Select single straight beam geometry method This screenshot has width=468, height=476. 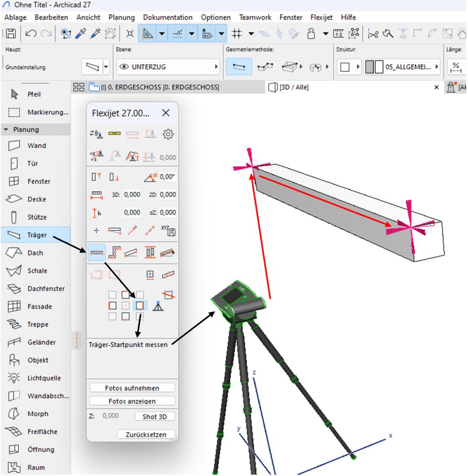(239, 67)
